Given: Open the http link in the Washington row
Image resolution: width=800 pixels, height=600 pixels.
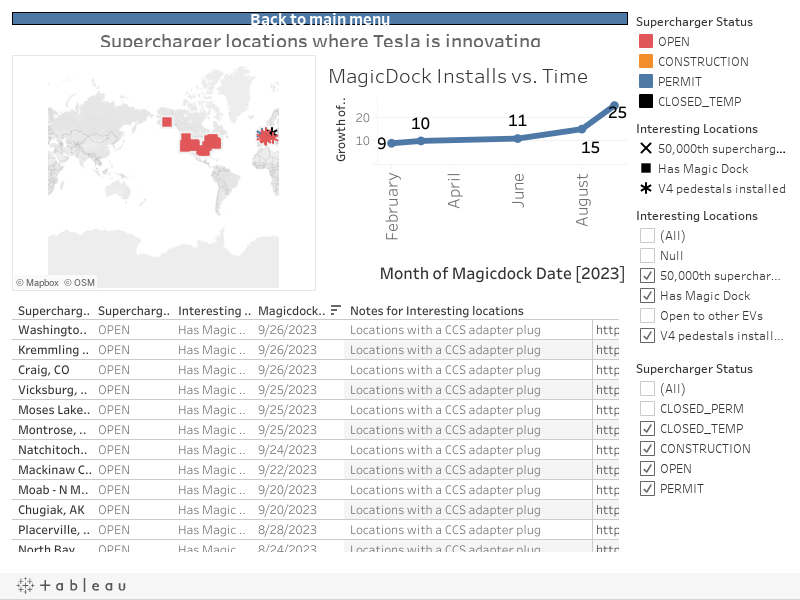Looking at the screenshot, I should [607, 330].
